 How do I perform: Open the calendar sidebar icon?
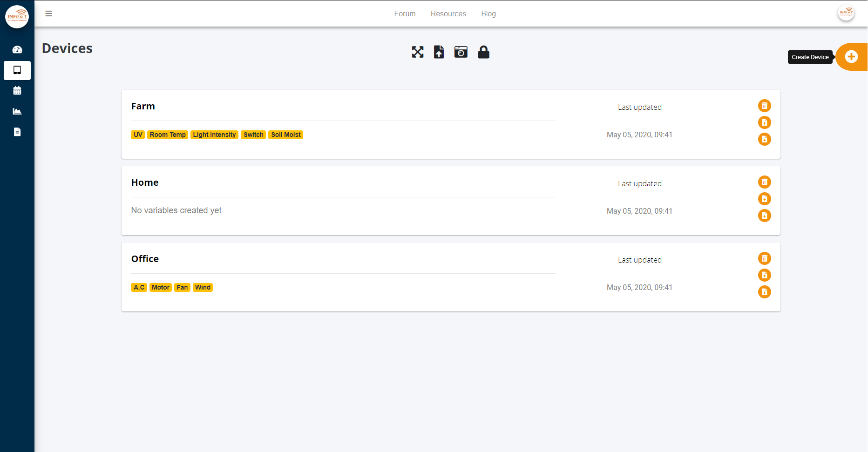[x=17, y=91]
